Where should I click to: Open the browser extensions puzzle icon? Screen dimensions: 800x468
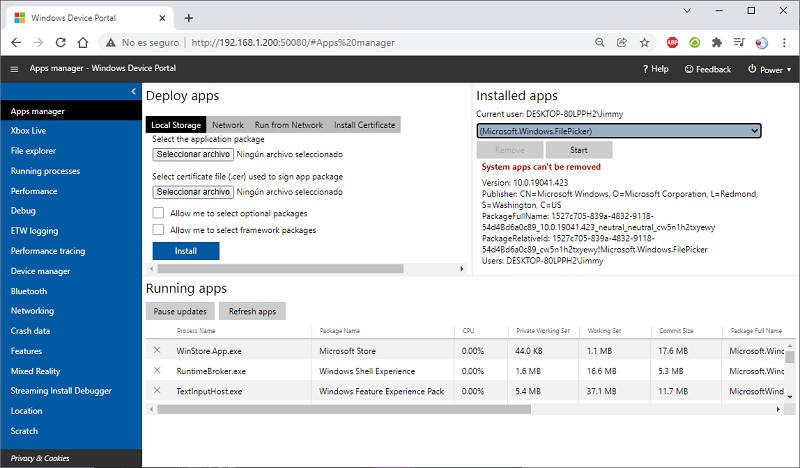(717, 43)
